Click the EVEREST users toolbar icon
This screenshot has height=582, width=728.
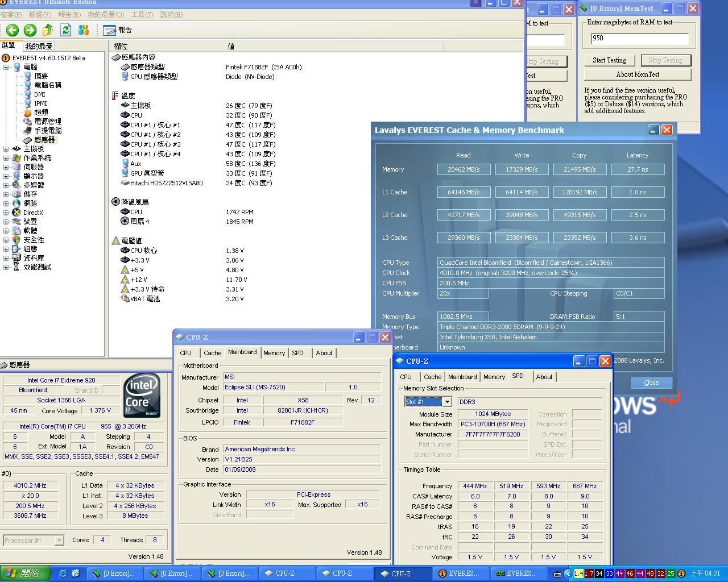tap(84, 30)
